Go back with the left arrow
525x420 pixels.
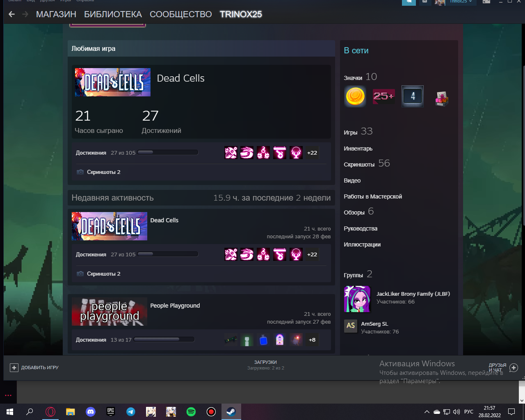(x=12, y=14)
